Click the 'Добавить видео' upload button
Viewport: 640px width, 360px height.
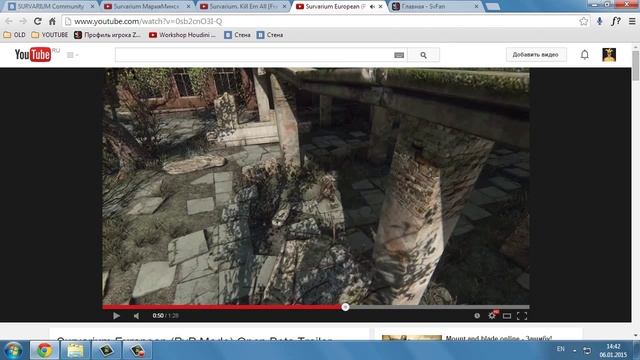[x=536, y=55]
